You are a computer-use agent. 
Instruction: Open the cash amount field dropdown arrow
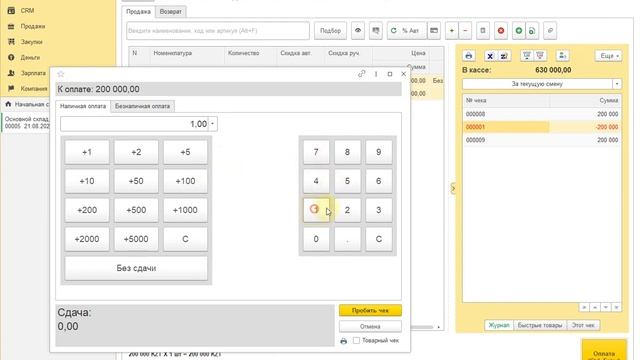click(213, 124)
